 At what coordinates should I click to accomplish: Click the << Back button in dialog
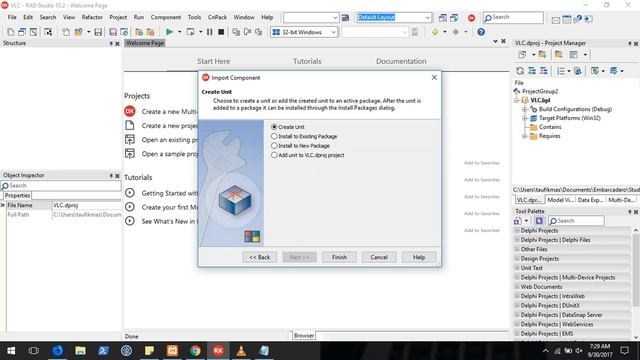pos(260,257)
